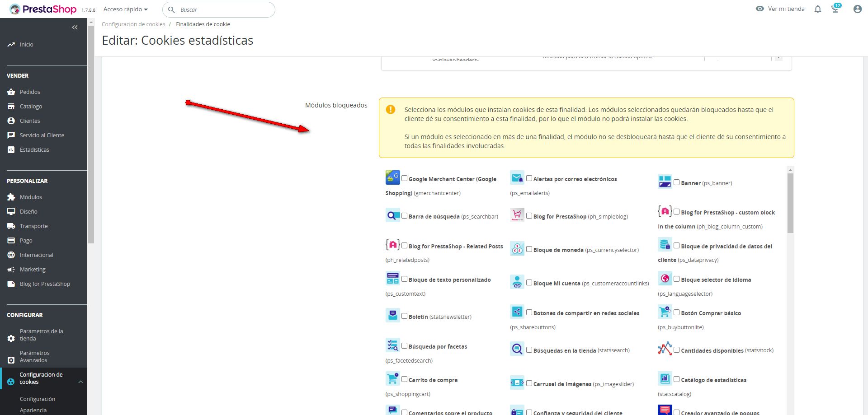Open Parametros Avanzados menu

[35, 356]
